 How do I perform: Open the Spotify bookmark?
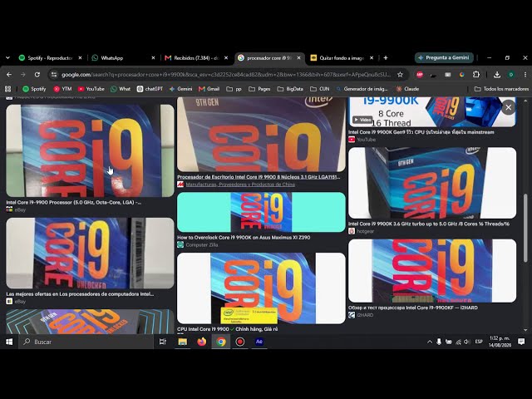[x=34, y=89]
